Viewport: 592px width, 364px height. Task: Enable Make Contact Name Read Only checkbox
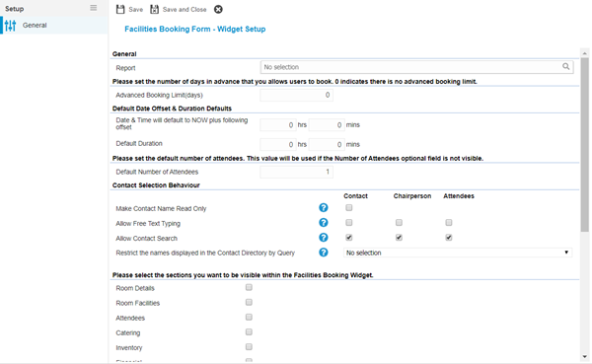(349, 208)
